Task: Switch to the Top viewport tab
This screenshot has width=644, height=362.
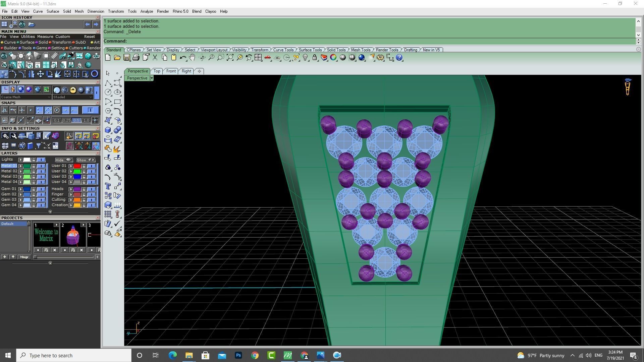Action: [157, 71]
